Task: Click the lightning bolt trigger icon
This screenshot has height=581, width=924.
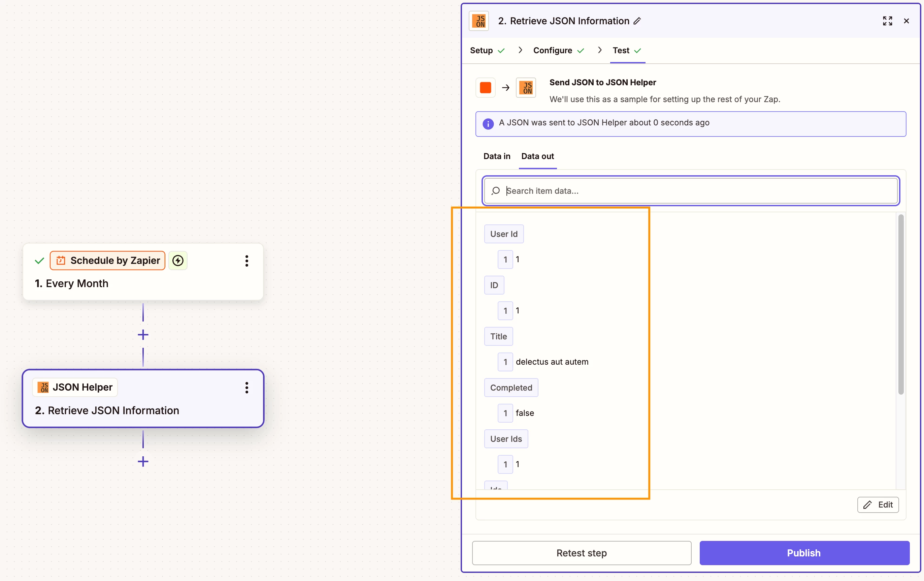Action: [178, 261]
